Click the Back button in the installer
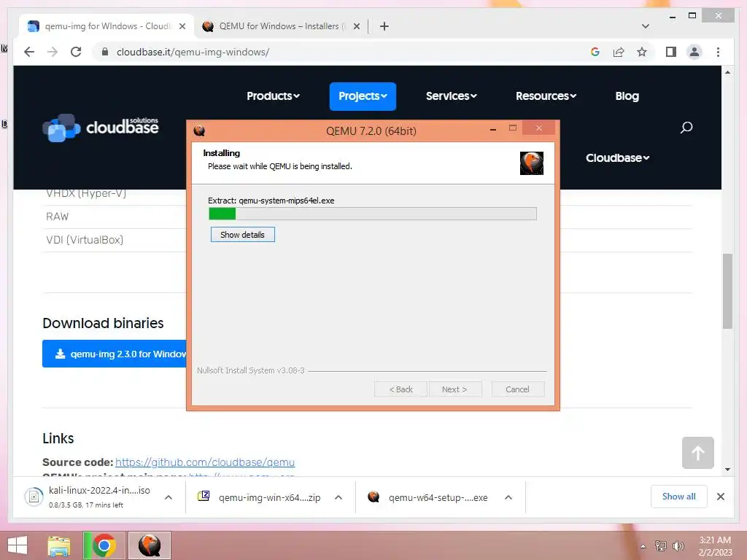The image size is (747, 560). [x=400, y=389]
